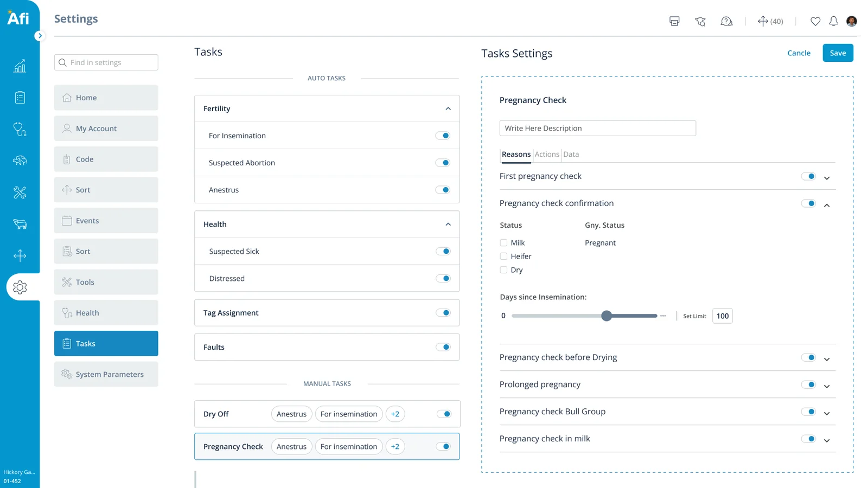Expand Prolonged pregnancy row chevron

click(827, 386)
